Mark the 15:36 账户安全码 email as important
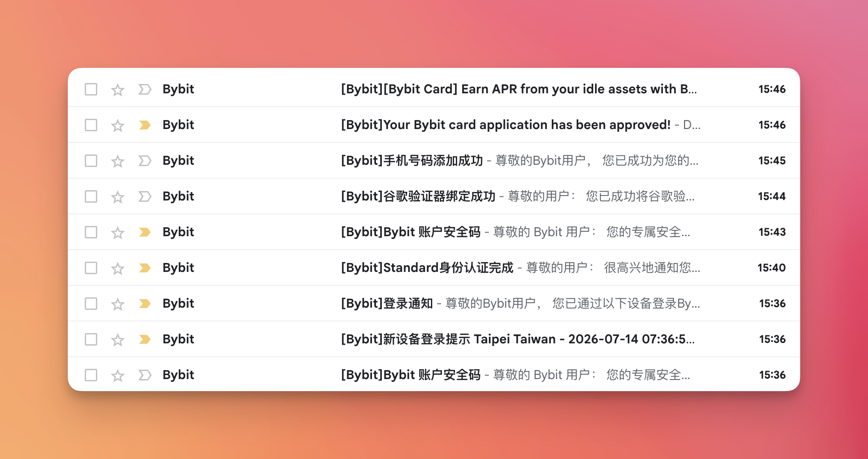The width and height of the screenshot is (868, 459). coord(145,375)
